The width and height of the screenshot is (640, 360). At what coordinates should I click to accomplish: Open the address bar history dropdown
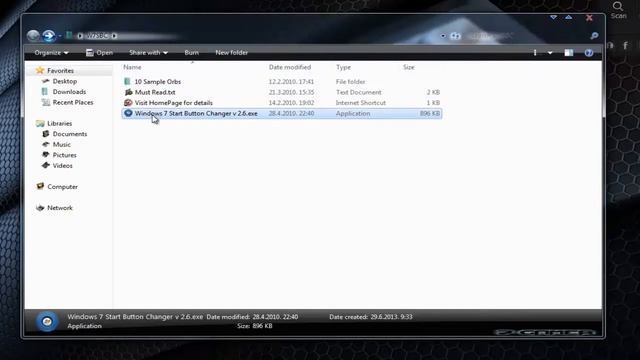pyautogui.click(x=443, y=36)
